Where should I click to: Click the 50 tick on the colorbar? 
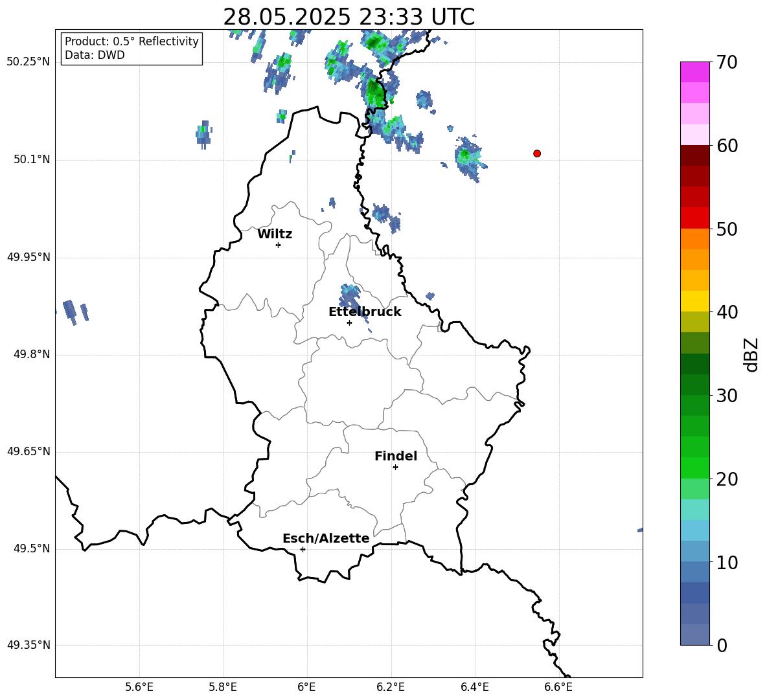pos(726,229)
